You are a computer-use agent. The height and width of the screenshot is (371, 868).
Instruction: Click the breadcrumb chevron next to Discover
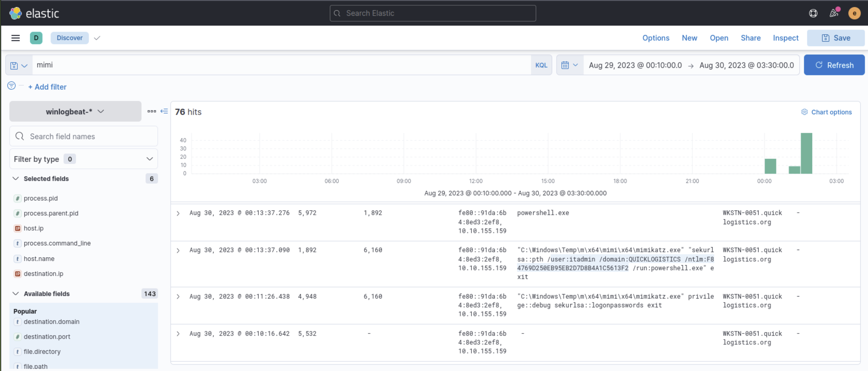point(97,38)
